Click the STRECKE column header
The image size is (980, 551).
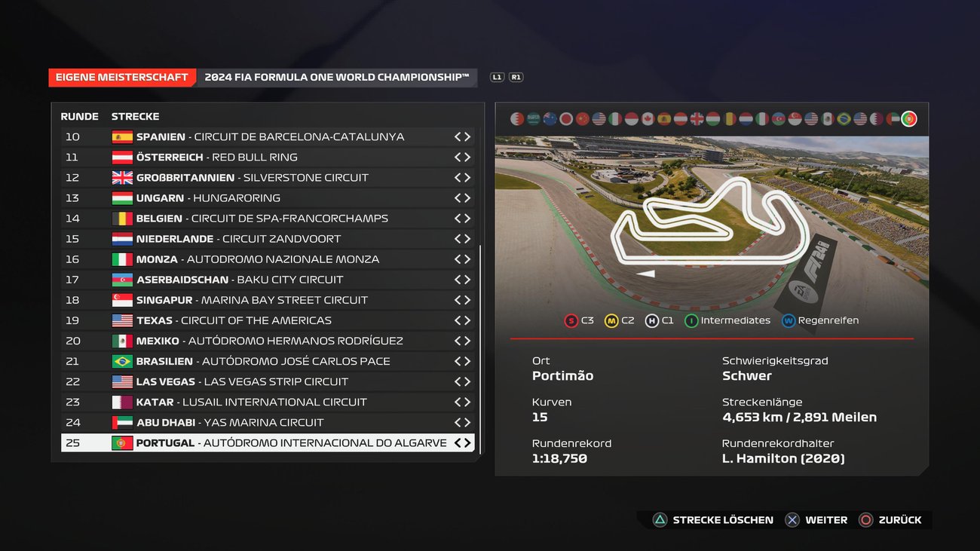tap(135, 117)
